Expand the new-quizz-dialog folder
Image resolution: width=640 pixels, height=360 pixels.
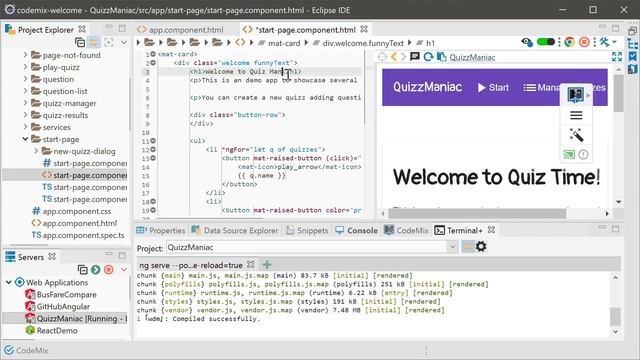[x=36, y=151]
